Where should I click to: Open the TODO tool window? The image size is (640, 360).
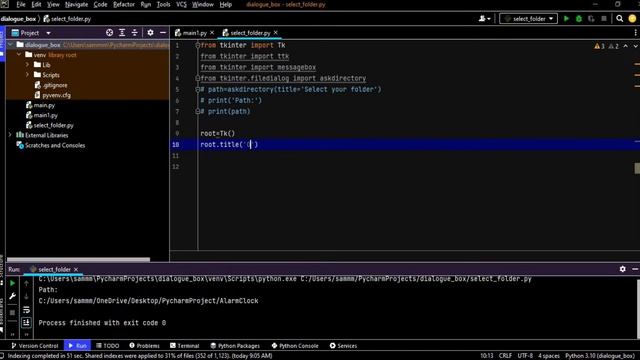108,345
